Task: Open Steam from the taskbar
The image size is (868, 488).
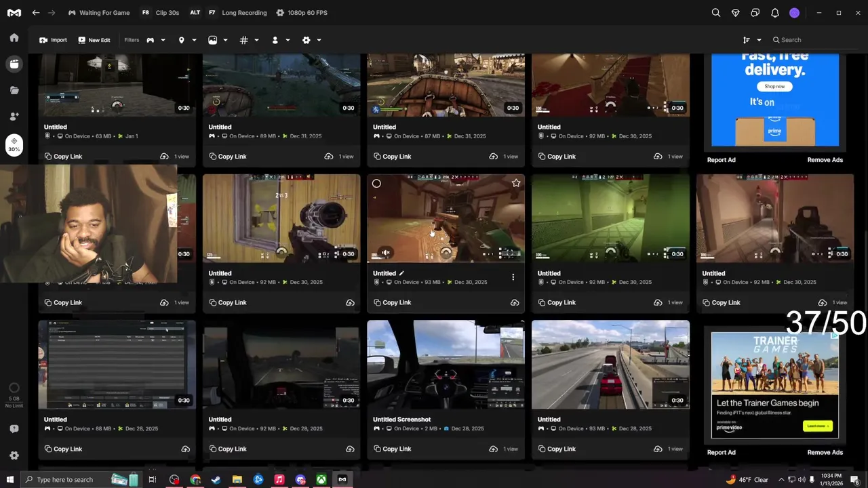Action: click(216, 479)
